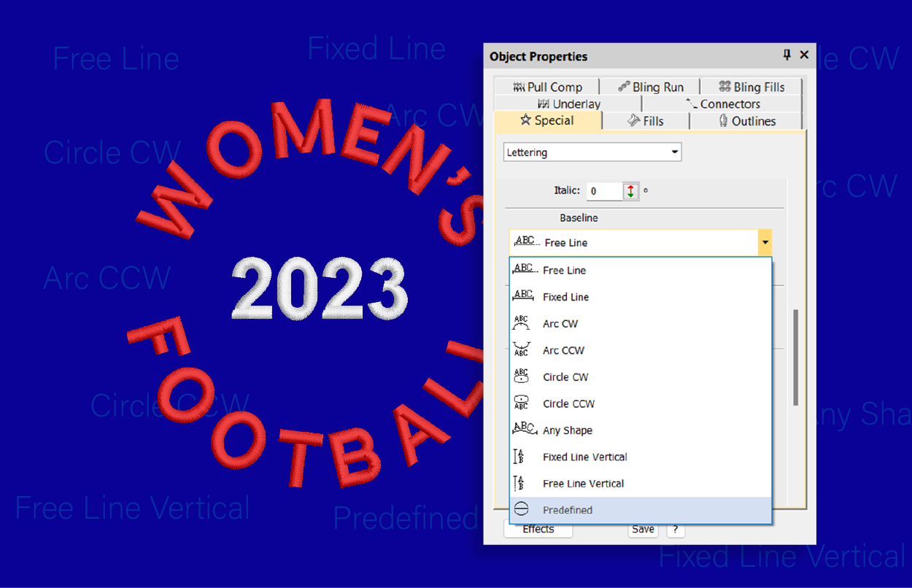Open the Outlines tab
912x588 pixels.
coord(746,121)
